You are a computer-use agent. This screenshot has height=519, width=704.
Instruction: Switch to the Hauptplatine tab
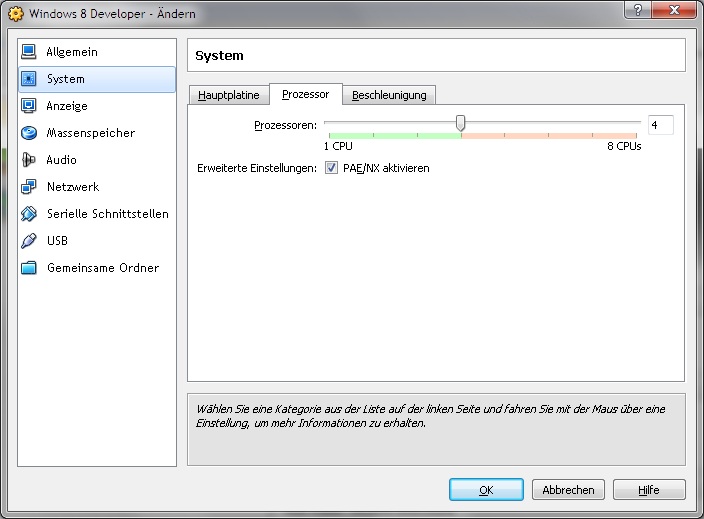click(229, 95)
